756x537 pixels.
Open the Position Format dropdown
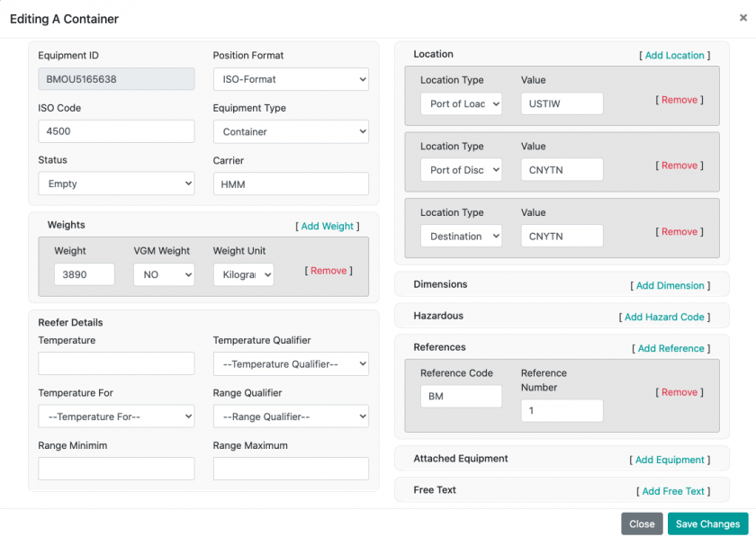pos(291,79)
